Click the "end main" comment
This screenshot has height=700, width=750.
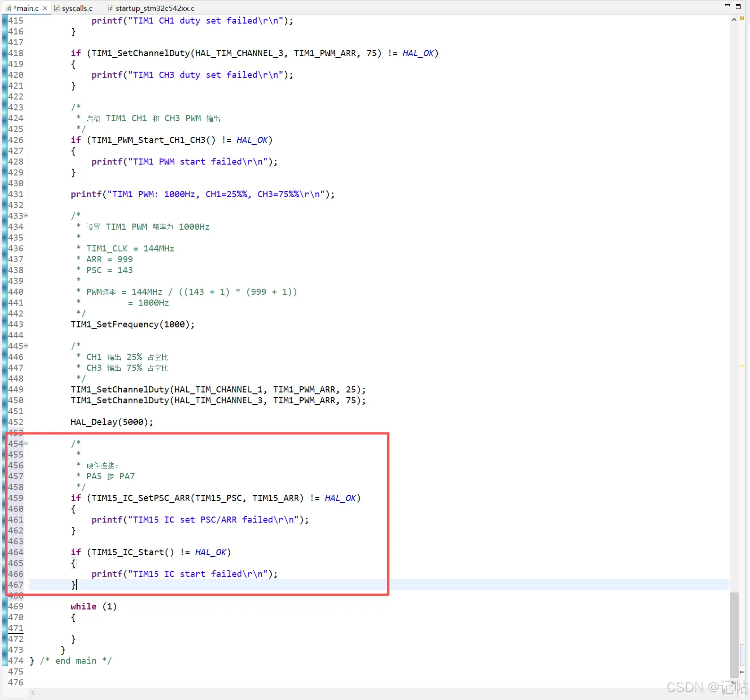(76, 661)
